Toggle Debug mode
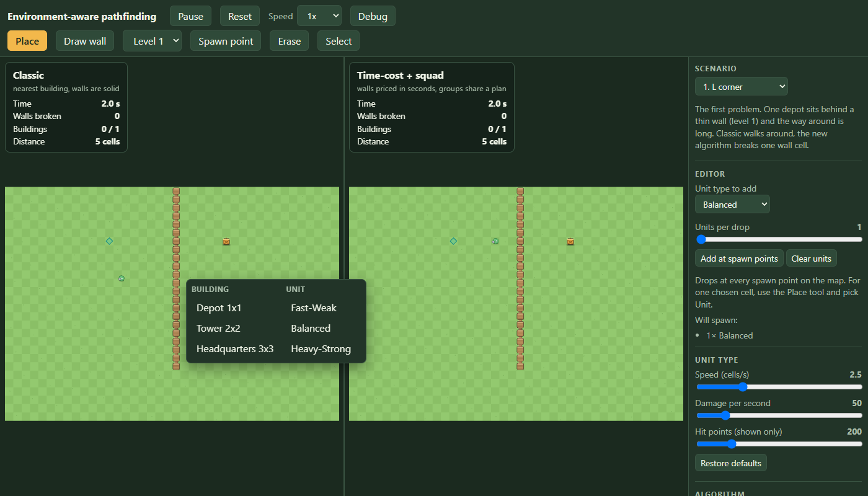868x496 pixels. click(373, 16)
